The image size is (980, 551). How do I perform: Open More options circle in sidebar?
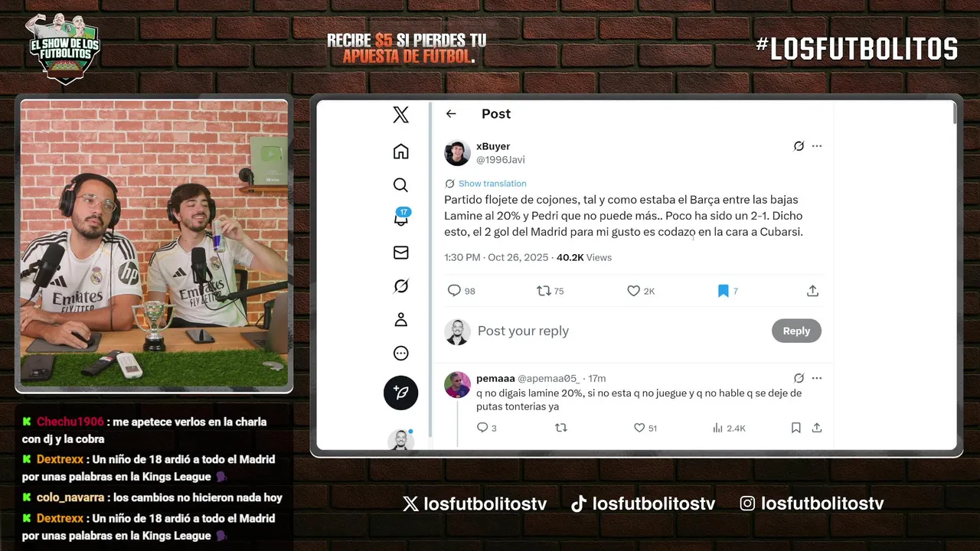click(x=400, y=353)
